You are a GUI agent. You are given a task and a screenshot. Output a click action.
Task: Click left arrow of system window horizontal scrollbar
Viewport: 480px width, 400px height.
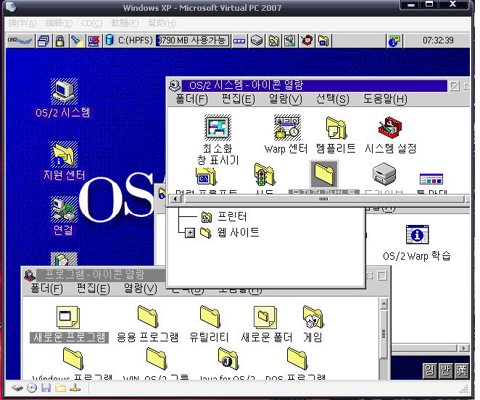point(175,199)
